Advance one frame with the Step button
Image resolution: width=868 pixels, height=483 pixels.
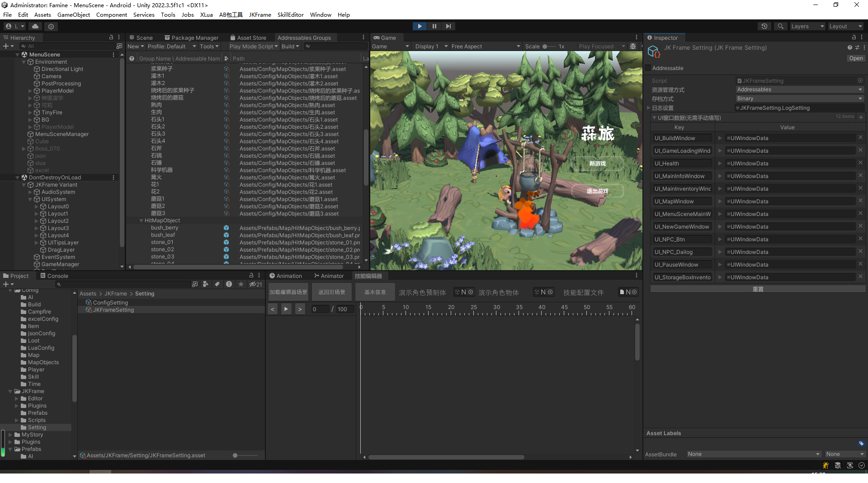tap(448, 26)
